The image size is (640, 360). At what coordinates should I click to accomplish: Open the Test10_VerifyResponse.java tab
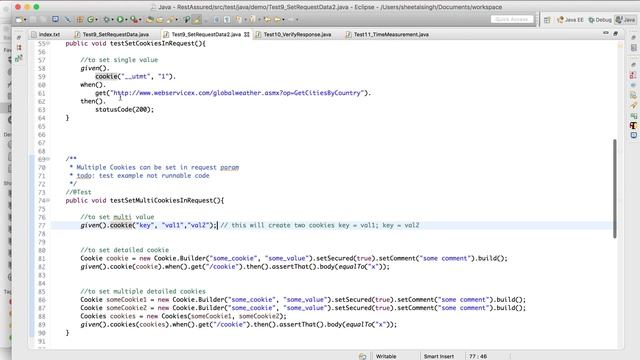coord(293,35)
